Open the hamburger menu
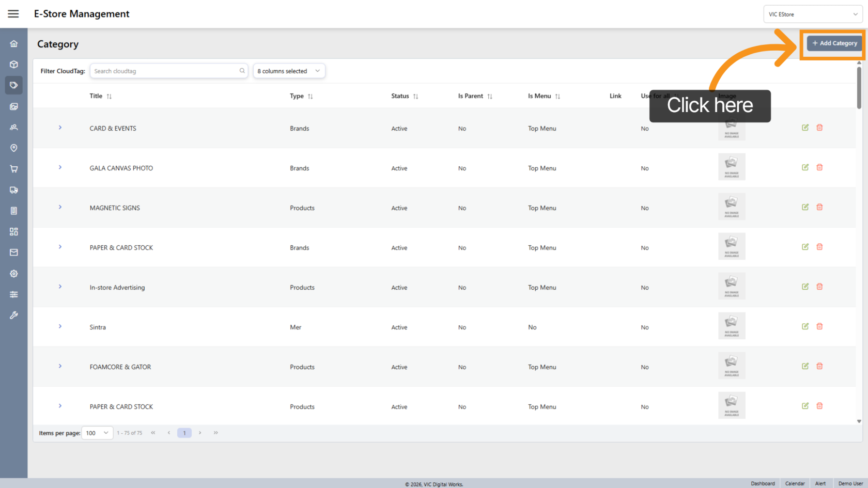 (x=13, y=14)
